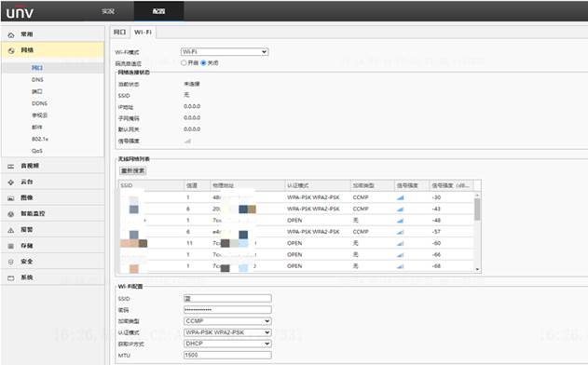Select the Wi-Fi tab
588x365 pixels.
click(x=144, y=33)
